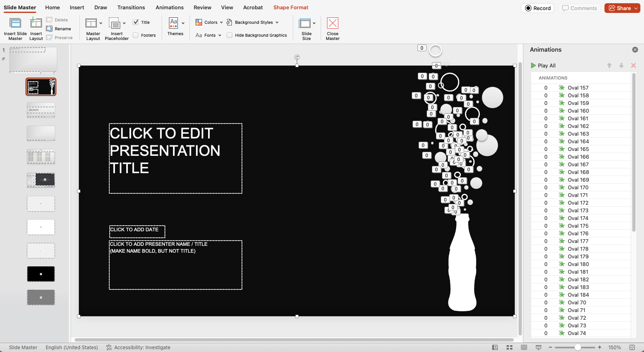This screenshot has width=644, height=352.
Task: Open the Share button dropdown arrow
Action: (636, 8)
